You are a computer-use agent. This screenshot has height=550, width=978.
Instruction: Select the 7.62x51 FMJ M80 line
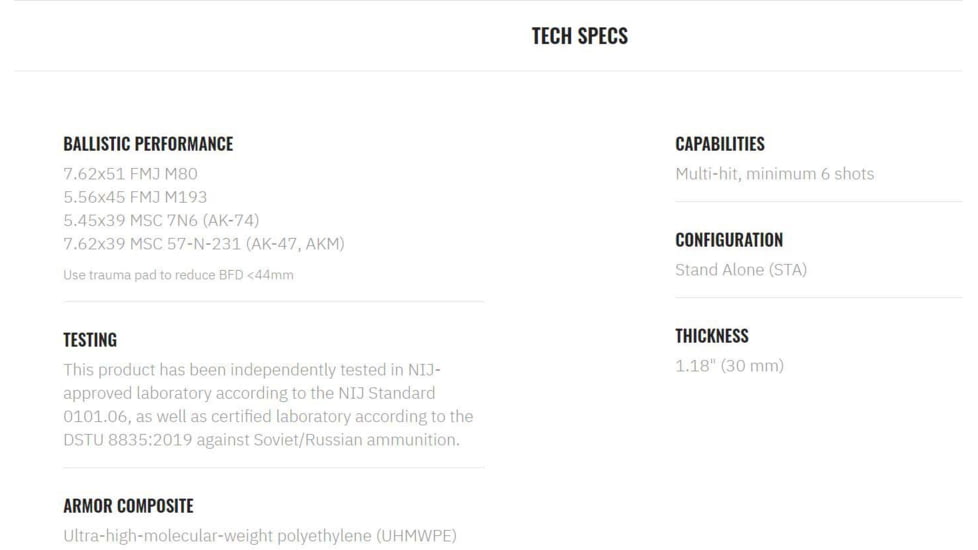point(130,173)
